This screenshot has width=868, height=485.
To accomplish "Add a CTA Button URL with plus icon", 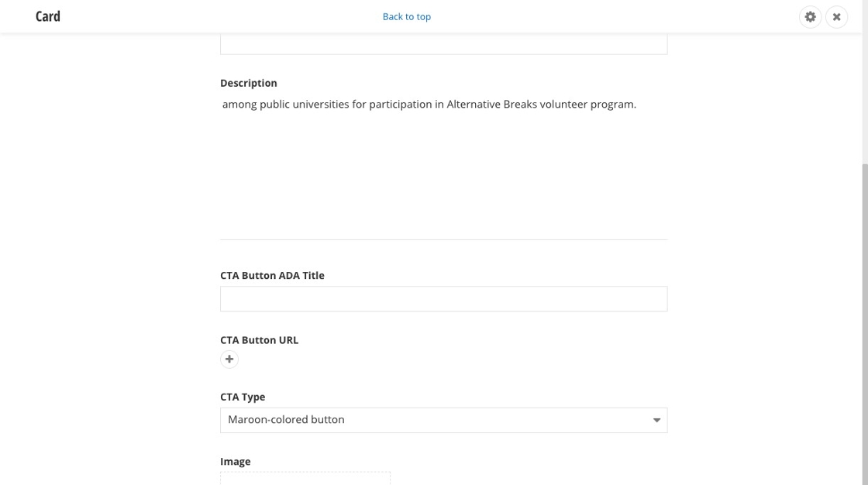I will [229, 359].
